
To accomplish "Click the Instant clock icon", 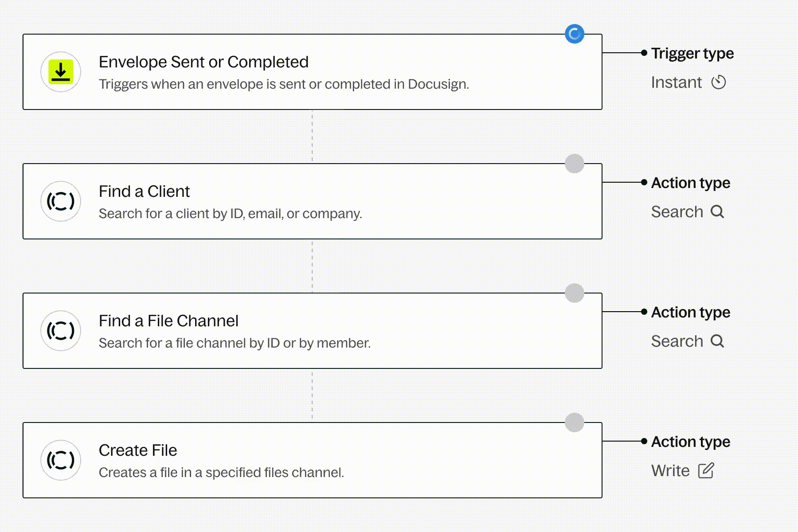I will (719, 82).
